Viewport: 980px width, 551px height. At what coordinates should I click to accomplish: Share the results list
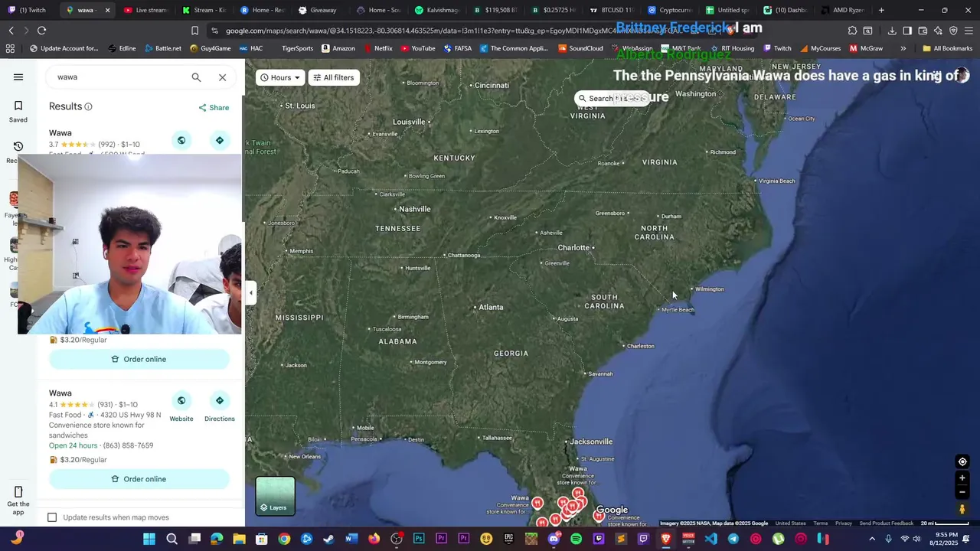point(214,108)
